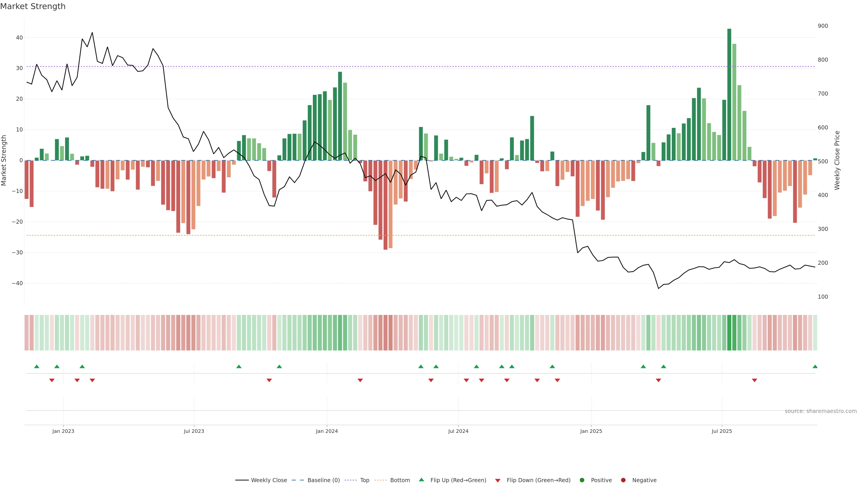The image size is (868, 488).
Task: Click the rightmost green flip-up triangle marker
Action: (x=815, y=366)
